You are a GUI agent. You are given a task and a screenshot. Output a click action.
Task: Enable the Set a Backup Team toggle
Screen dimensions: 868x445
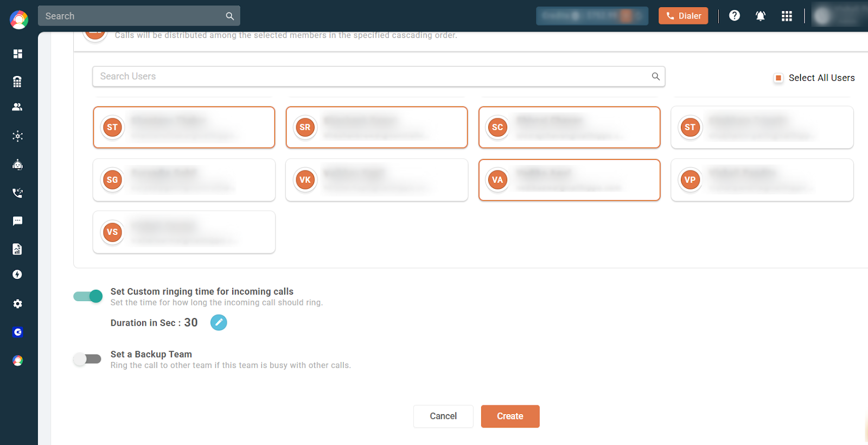point(87,359)
